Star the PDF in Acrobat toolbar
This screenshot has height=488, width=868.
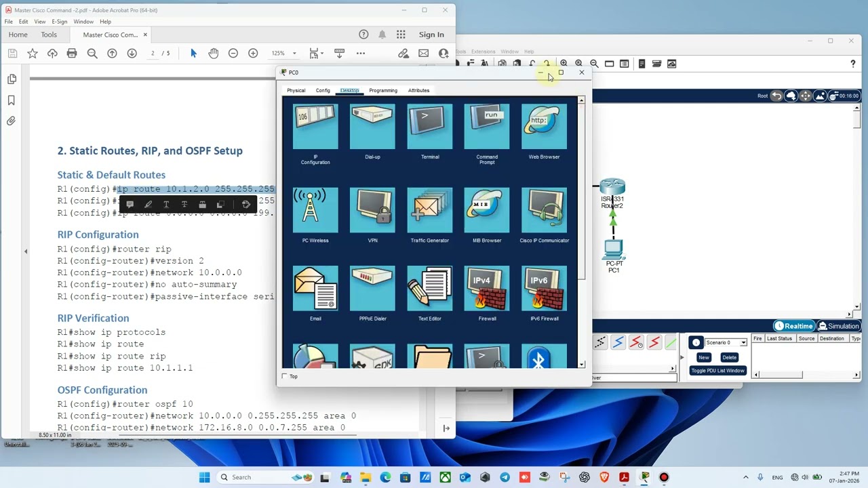click(x=33, y=53)
